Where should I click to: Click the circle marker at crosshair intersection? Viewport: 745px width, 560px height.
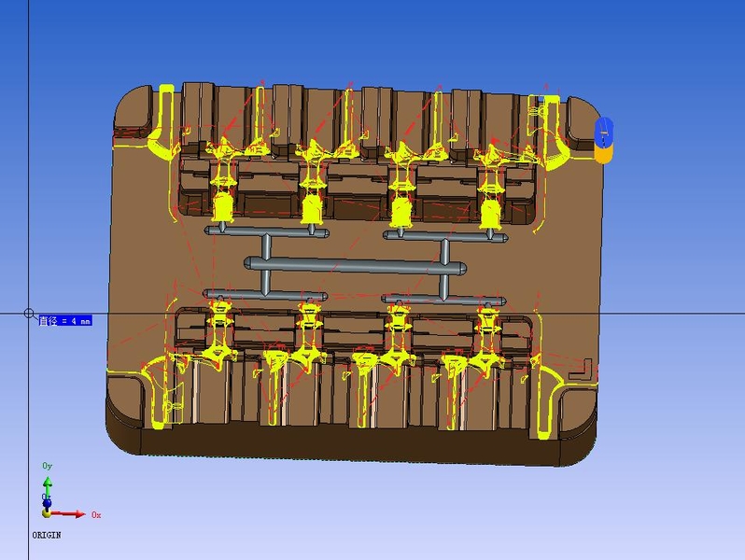tap(29, 314)
